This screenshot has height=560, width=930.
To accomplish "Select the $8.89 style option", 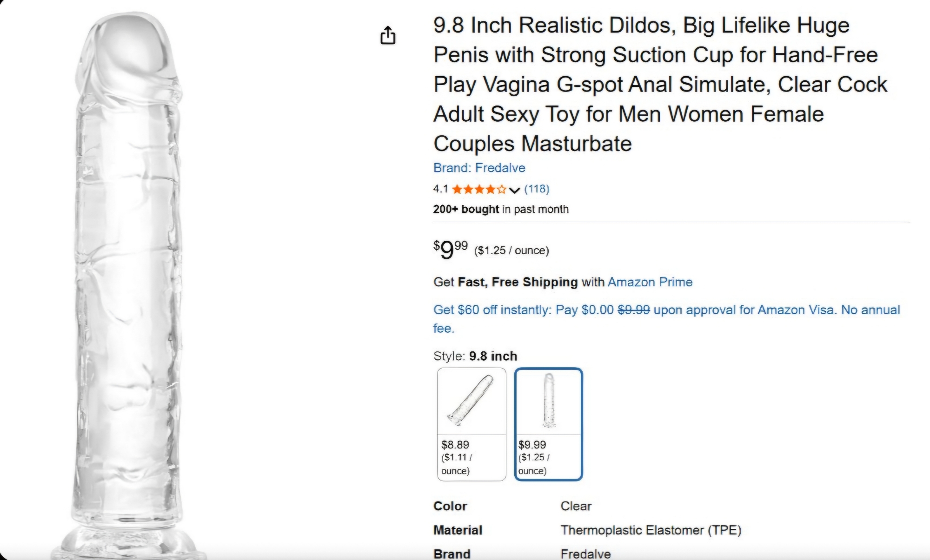I will (x=472, y=424).
